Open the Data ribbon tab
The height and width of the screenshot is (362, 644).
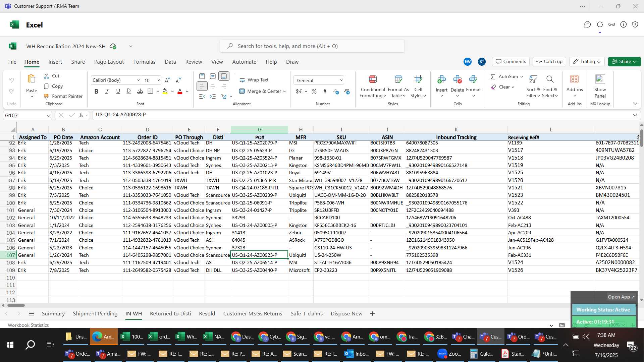point(170,62)
